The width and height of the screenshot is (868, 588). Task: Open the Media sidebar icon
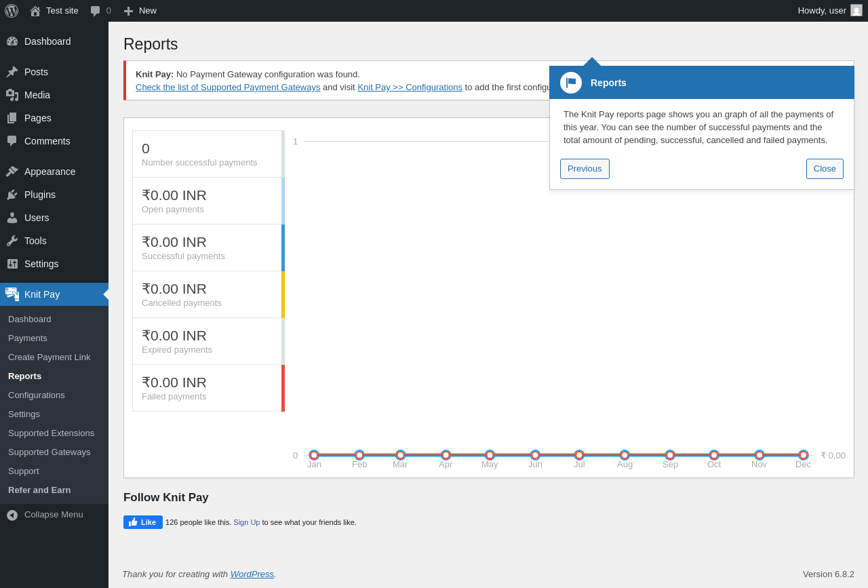12,95
